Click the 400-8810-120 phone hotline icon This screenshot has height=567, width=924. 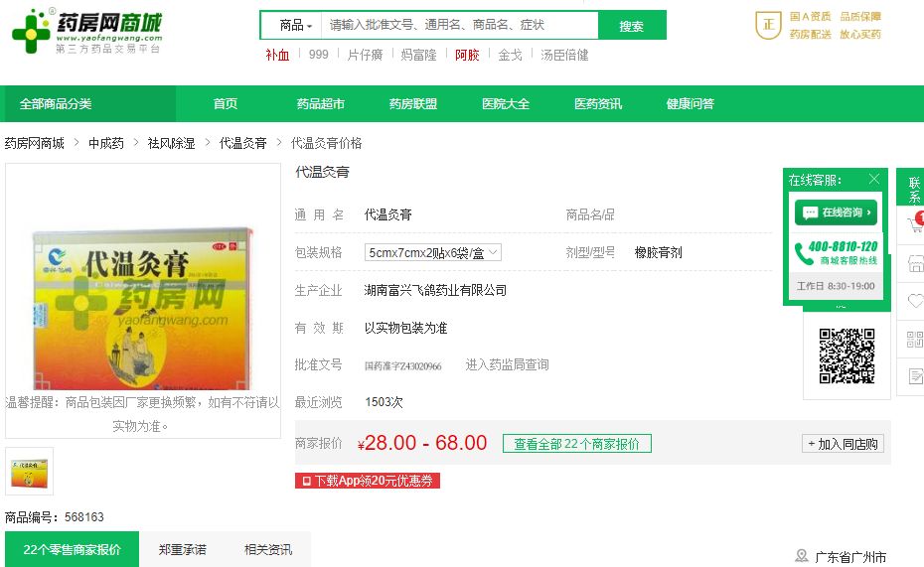pyautogui.click(x=804, y=254)
